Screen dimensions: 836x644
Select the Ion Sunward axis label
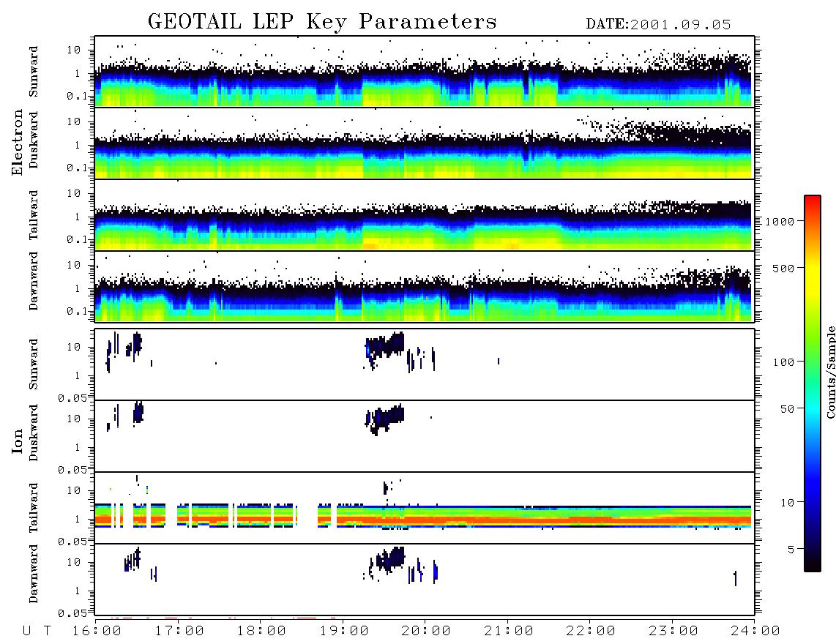[33, 364]
